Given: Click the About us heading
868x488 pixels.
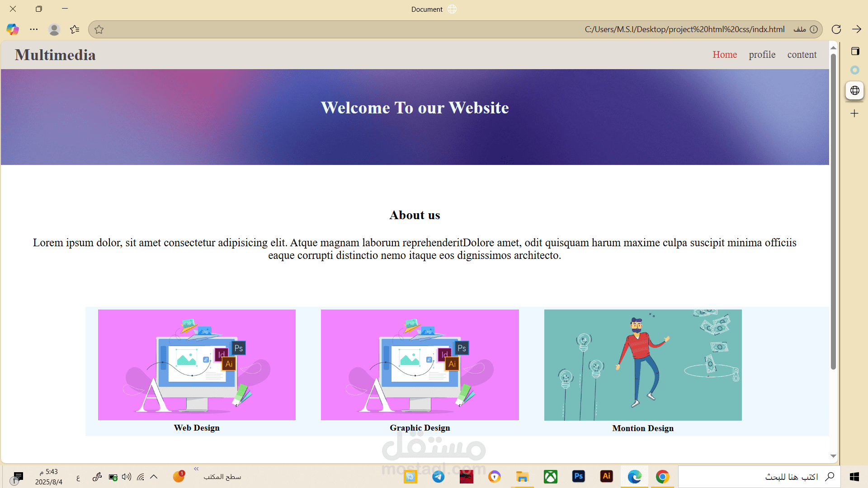Looking at the screenshot, I should point(415,215).
